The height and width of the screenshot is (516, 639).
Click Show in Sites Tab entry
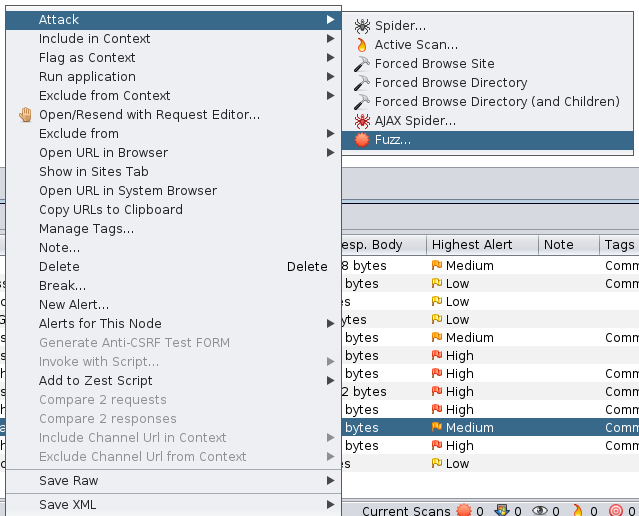coord(93,172)
